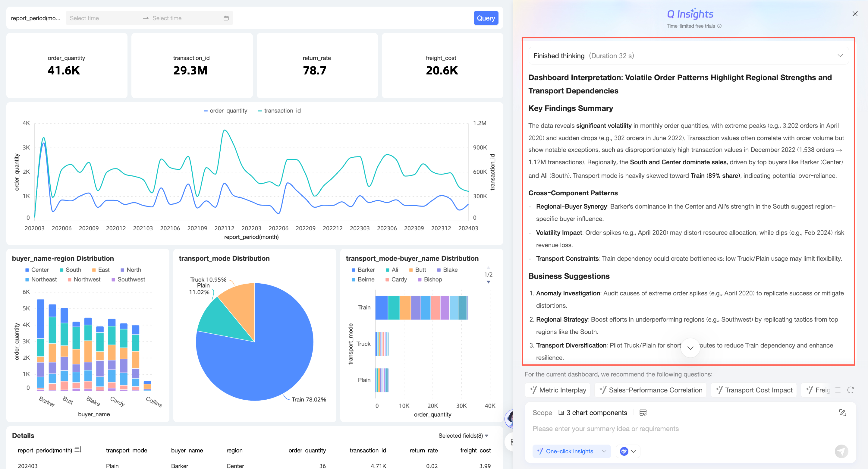This screenshot has width=868, height=469.
Task: Click the sort icon next to report_period(month)
Action: click(78, 450)
